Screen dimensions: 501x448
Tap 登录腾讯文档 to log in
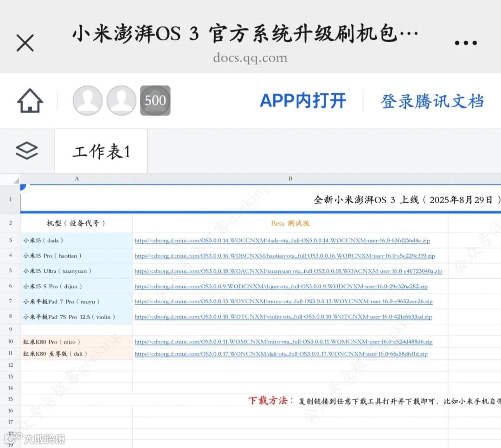(432, 101)
